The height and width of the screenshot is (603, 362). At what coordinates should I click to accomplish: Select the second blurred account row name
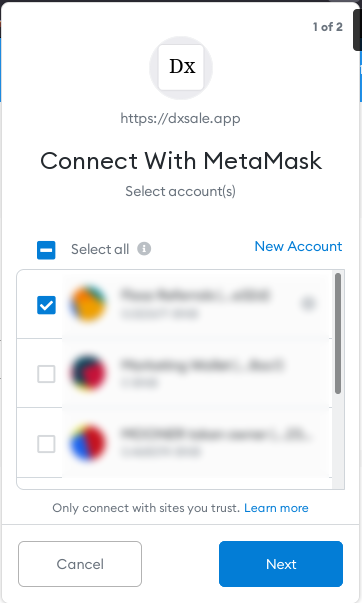(202, 365)
